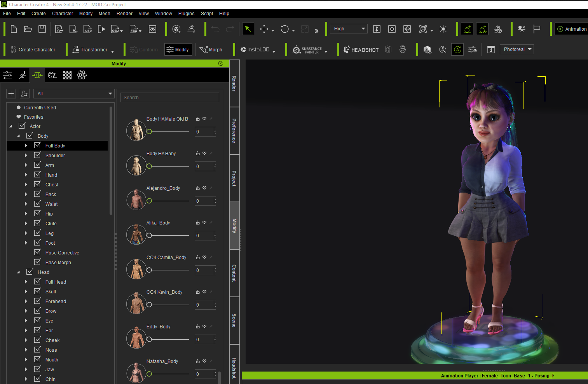
Task: Toggle the Pose Corrective checkbox
Action: [x=38, y=252]
